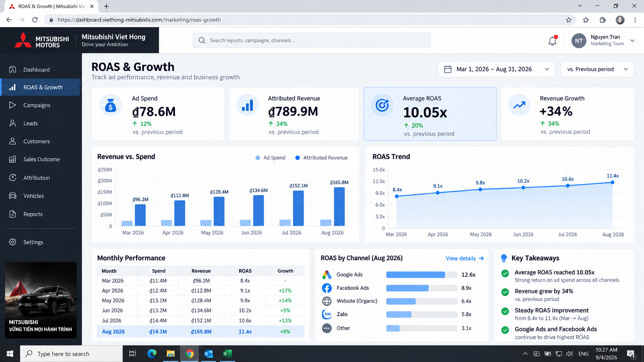Screen dimensions: 644x362
Task: Open the browser extensions puzzle icon
Action: point(603,20)
